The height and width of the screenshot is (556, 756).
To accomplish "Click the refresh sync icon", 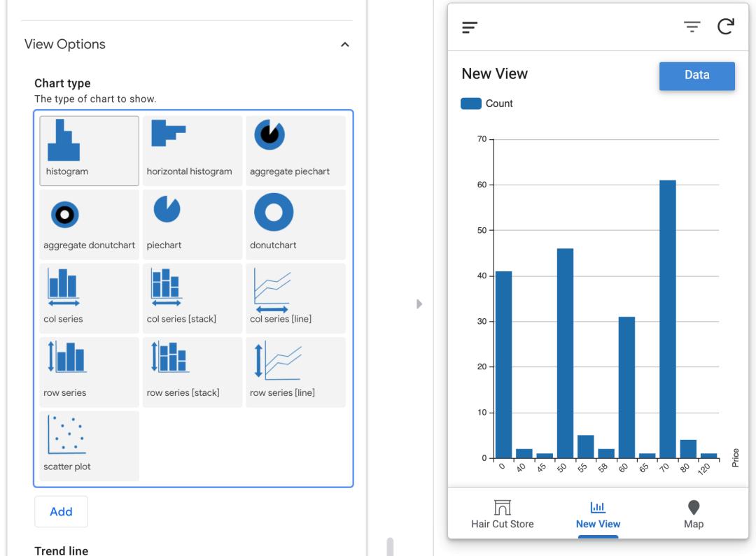I will [727, 27].
